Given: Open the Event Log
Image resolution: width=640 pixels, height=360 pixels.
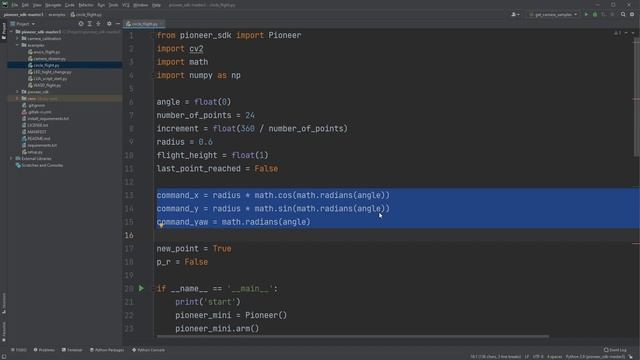Looking at the screenshot, I should click(x=615, y=350).
